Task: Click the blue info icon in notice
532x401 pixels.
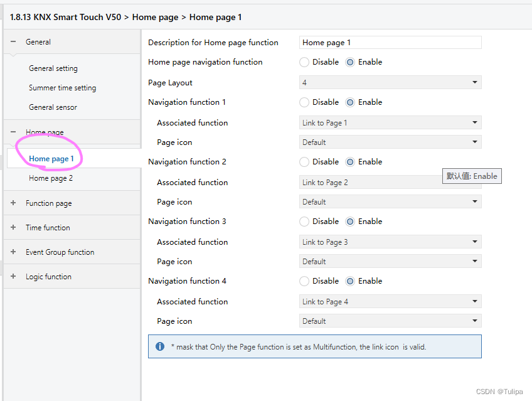Action: point(160,346)
